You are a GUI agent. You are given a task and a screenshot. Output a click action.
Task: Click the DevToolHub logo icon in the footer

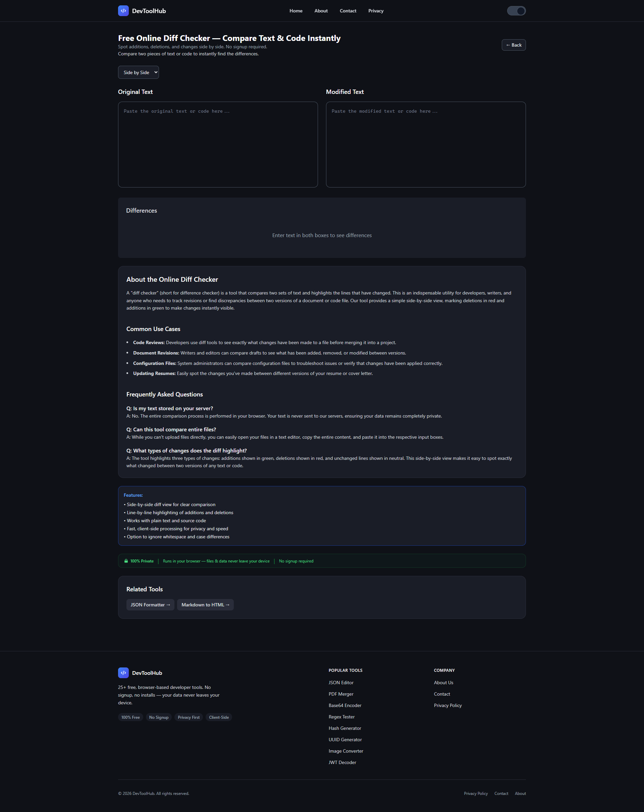[123, 673]
